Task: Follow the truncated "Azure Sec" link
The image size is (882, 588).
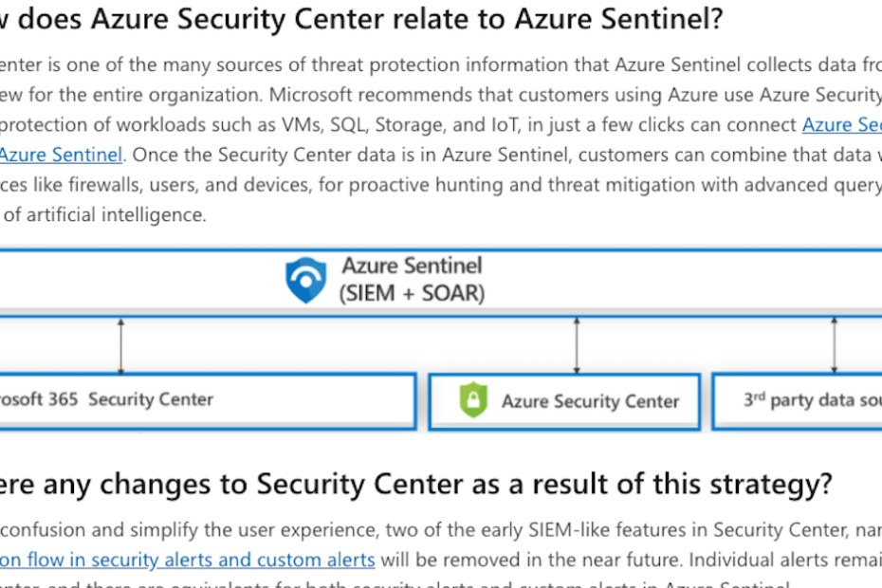Action: [x=842, y=124]
